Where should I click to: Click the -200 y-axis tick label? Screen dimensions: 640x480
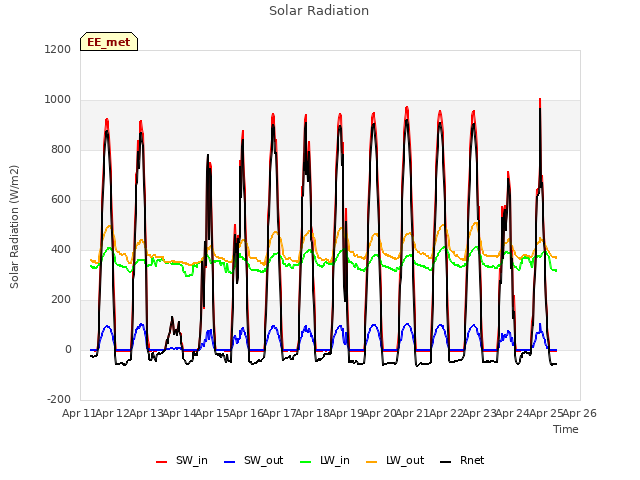point(59,399)
